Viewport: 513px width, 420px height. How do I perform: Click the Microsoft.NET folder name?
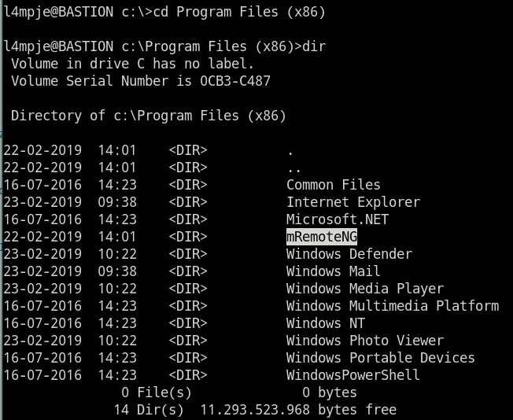[337, 219]
